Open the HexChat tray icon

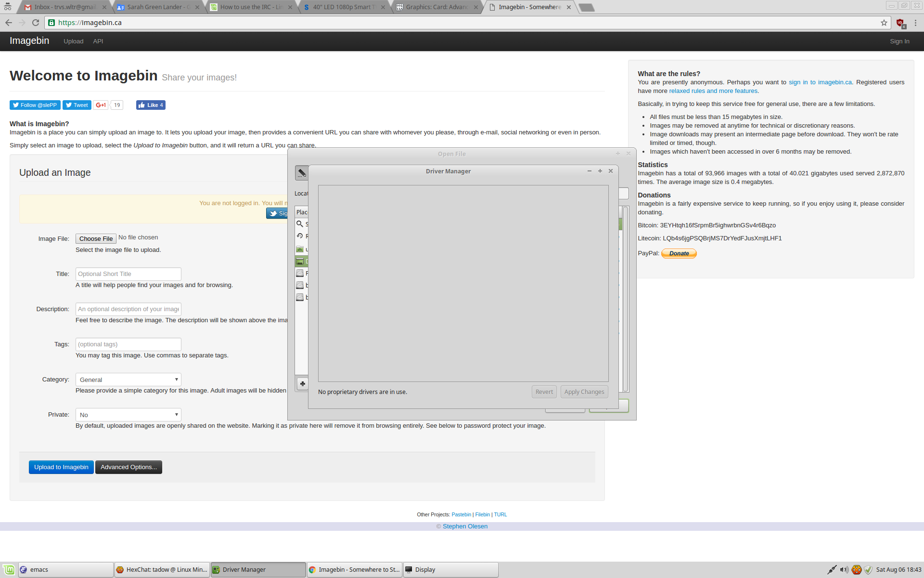(857, 570)
